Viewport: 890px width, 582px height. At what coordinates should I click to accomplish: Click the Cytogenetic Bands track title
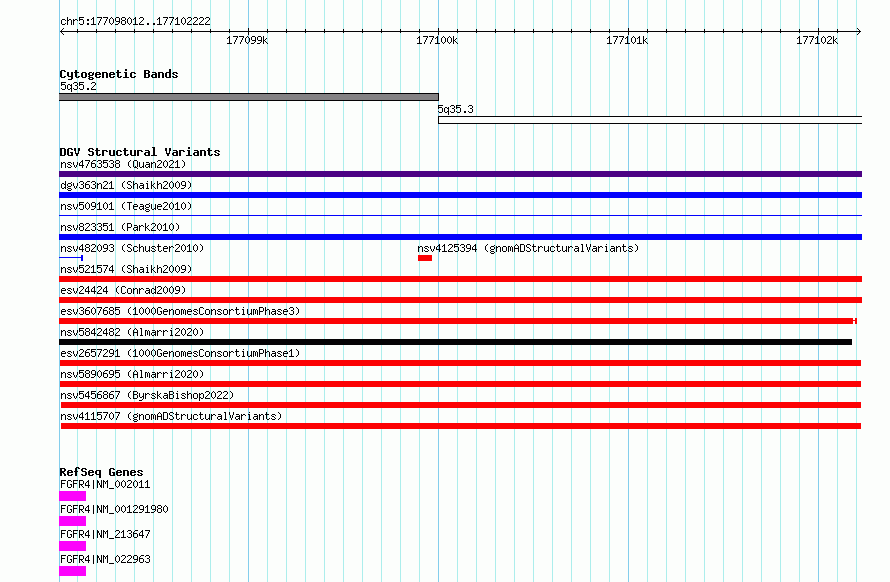[x=119, y=74]
